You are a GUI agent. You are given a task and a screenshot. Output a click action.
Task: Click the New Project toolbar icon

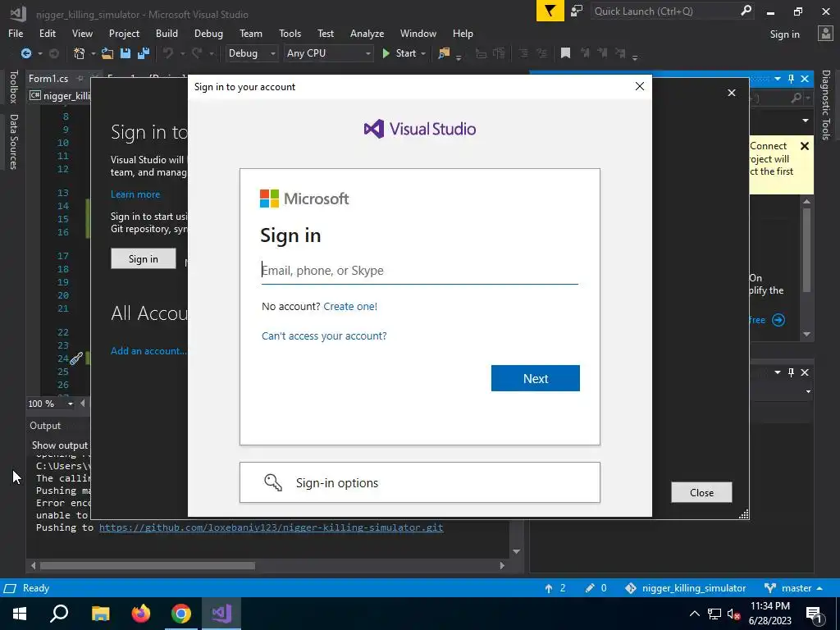(80, 53)
